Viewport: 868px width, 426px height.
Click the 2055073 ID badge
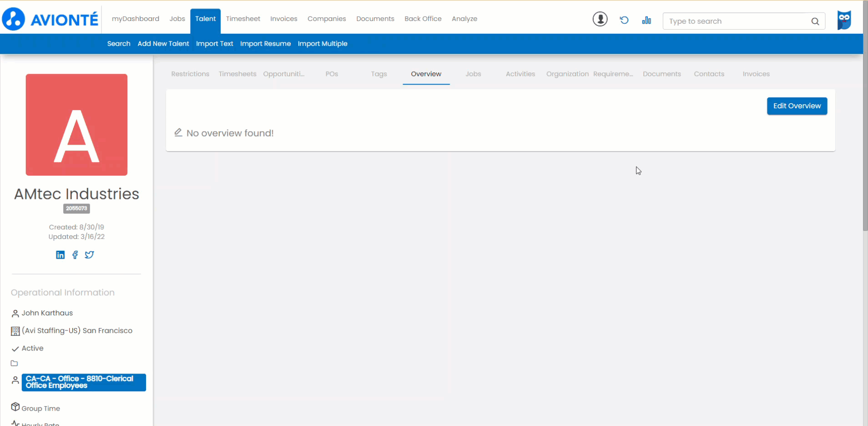tap(76, 208)
